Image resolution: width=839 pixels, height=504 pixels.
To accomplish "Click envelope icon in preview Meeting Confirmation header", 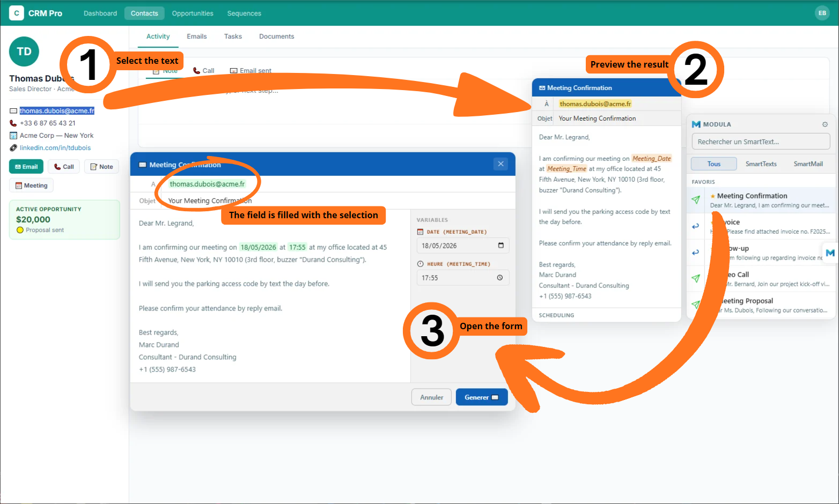I will (x=542, y=88).
